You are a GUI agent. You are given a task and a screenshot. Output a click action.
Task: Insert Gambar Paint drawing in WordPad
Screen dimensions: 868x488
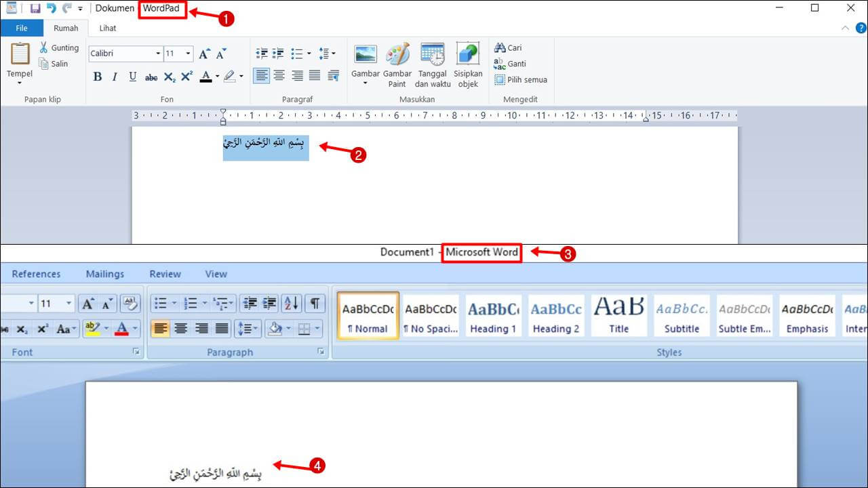coord(397,66)
